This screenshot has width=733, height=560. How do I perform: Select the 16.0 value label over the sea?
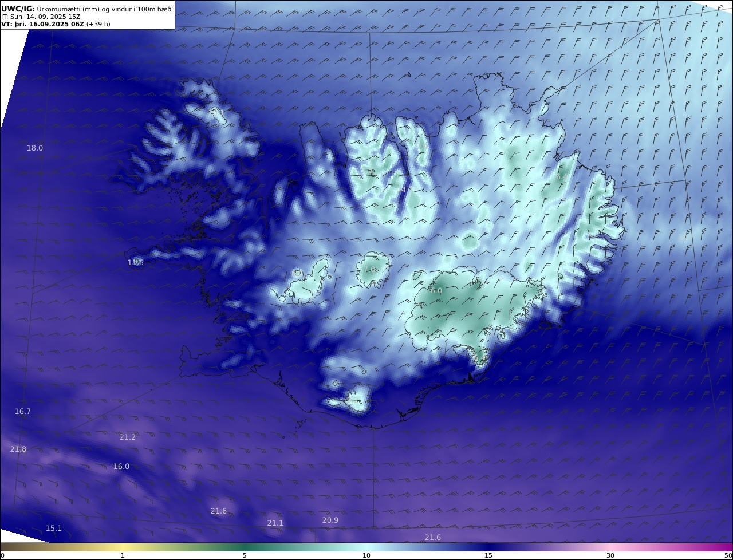pyautogui.click(x=121, y=466)
